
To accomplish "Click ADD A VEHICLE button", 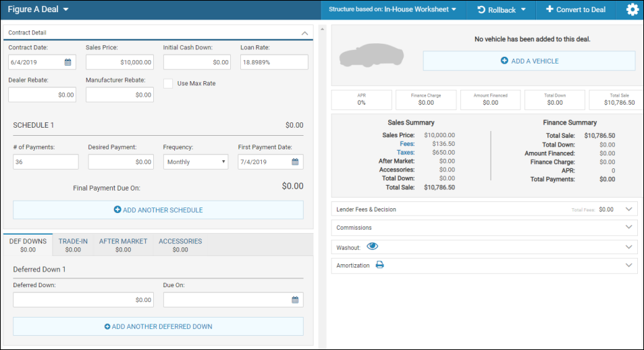I will coord(529,61).
